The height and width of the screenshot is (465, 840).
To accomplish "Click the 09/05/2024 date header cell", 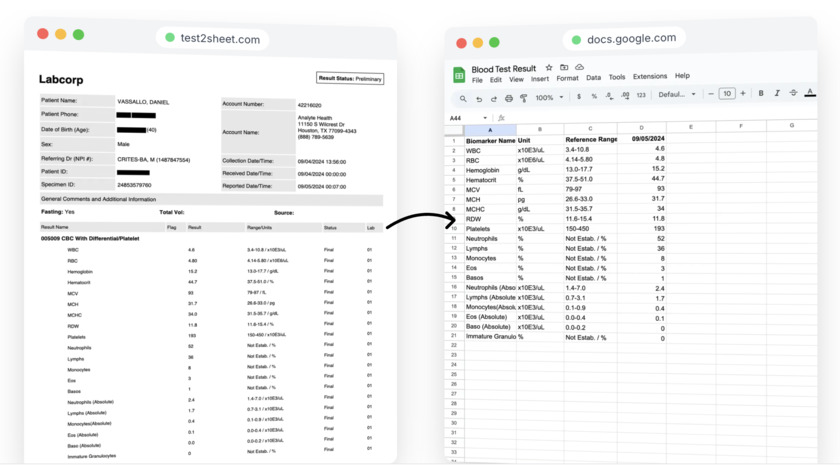I will tap(641, 138).
